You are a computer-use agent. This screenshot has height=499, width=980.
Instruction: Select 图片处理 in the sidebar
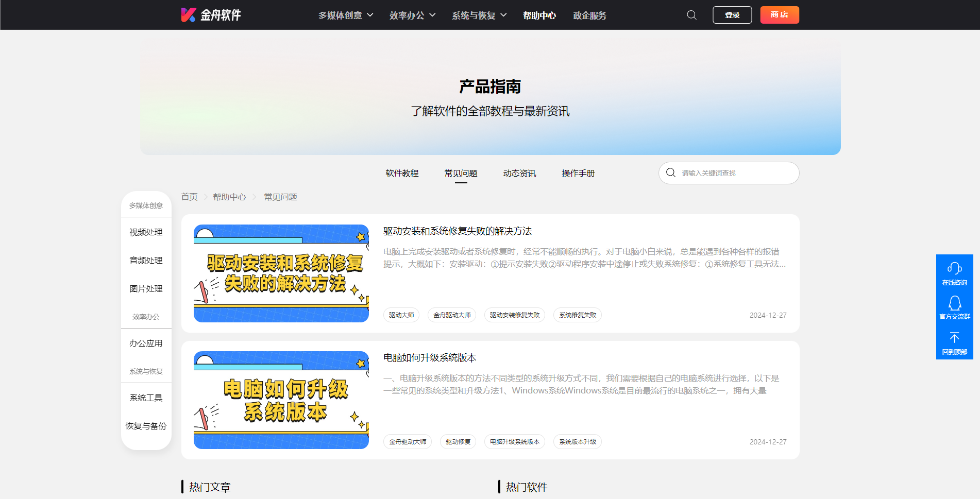point(146,289)
